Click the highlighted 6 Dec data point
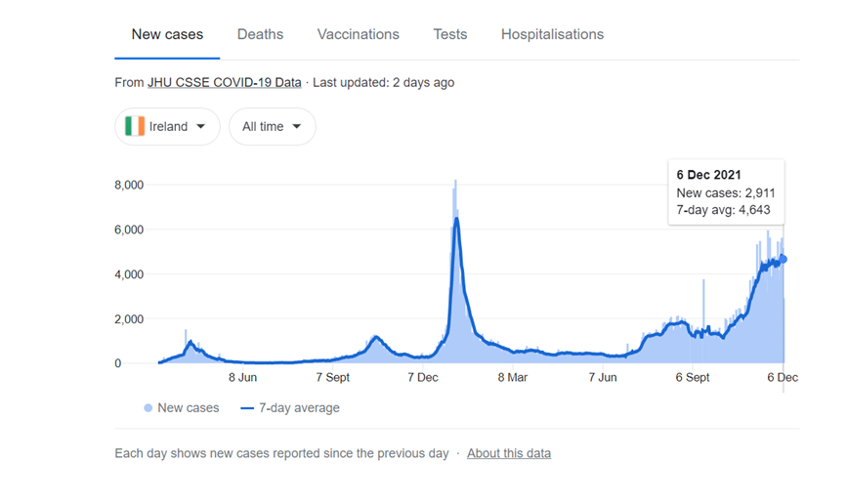This screenshot has height=504, width=847. (x=783, y=259)
